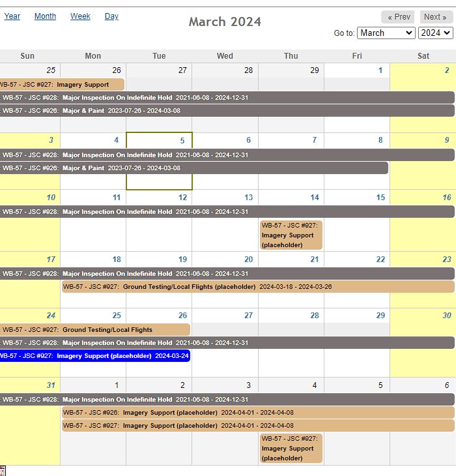Select Saturday the 23rd
The width and height of the screenshot is (456, 476).
[x=447, y=260]
